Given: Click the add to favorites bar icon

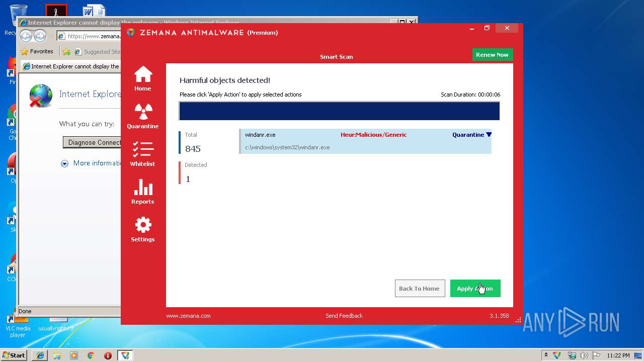Looking at the screenshot, I should point(66,51).
